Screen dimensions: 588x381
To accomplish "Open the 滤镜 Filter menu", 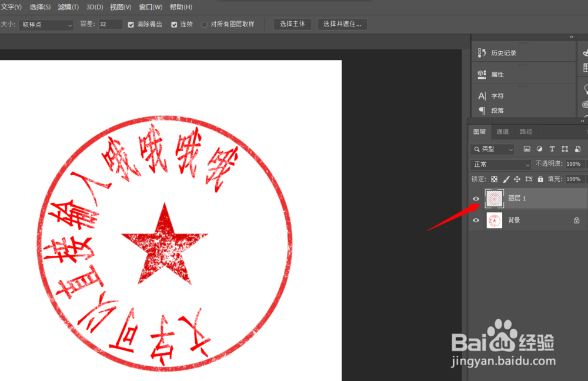I will click(66, 6).
